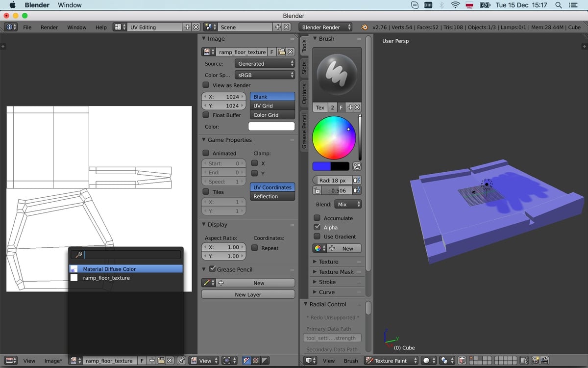Open the Texture Paint mode dropdown
The height and width of the screenshot is (368, 588).
click(391, 361)
